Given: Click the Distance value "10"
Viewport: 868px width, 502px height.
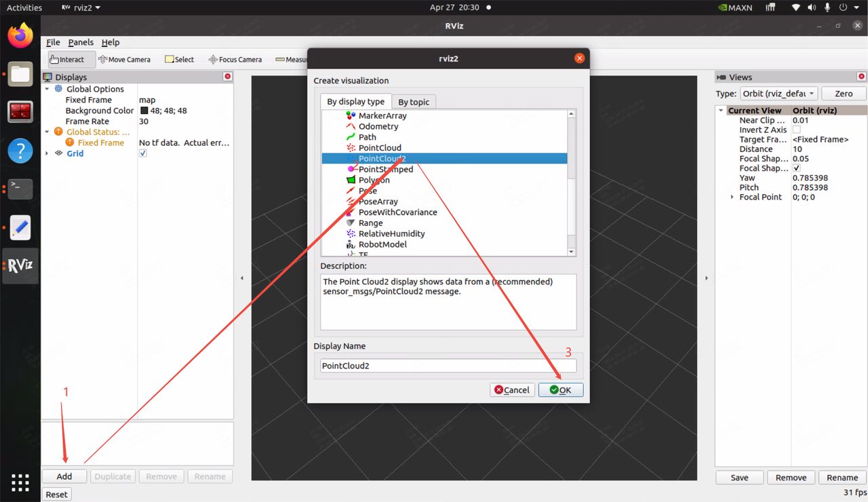Looking at the screenshot, I should coord(797,149).
